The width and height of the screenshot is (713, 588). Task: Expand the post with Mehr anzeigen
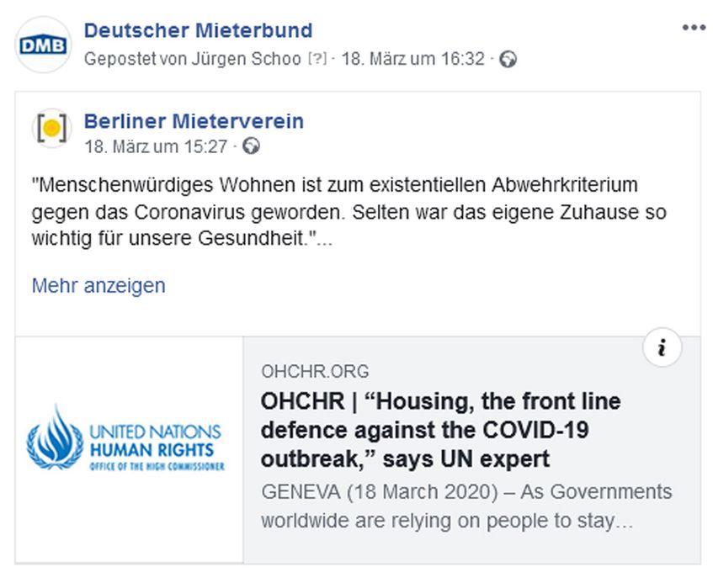[98, 285]
